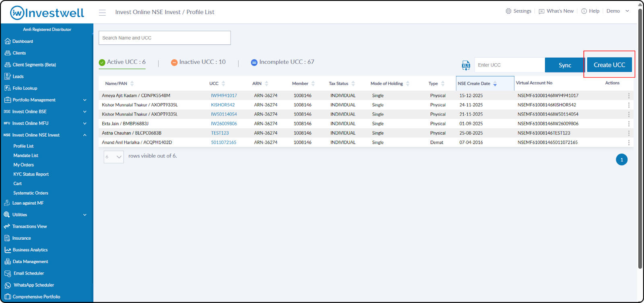Open Cart submenu item
The height and width of the screenshot is (303, 644).
tap(18, 184)
